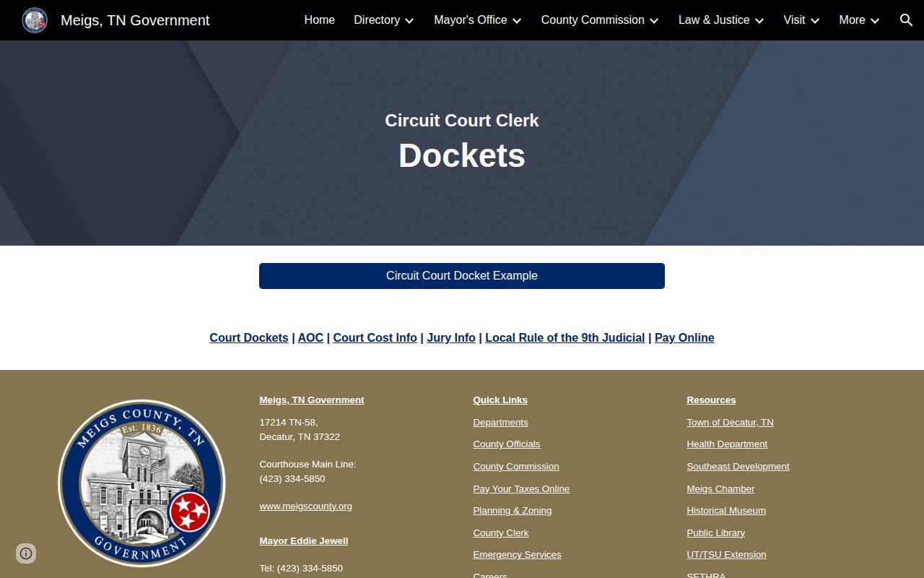Screen dimensions: 924x578
Task: Open the Jury Info link
Action: 451,337
